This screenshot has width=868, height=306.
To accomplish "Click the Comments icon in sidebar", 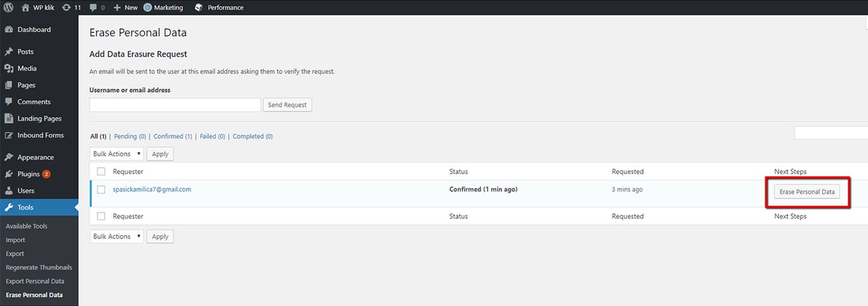I will (9, 102).
